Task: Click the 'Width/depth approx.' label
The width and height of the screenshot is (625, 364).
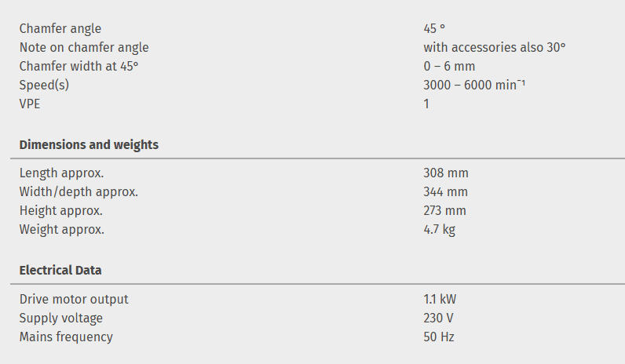Action: pos(79,192)
